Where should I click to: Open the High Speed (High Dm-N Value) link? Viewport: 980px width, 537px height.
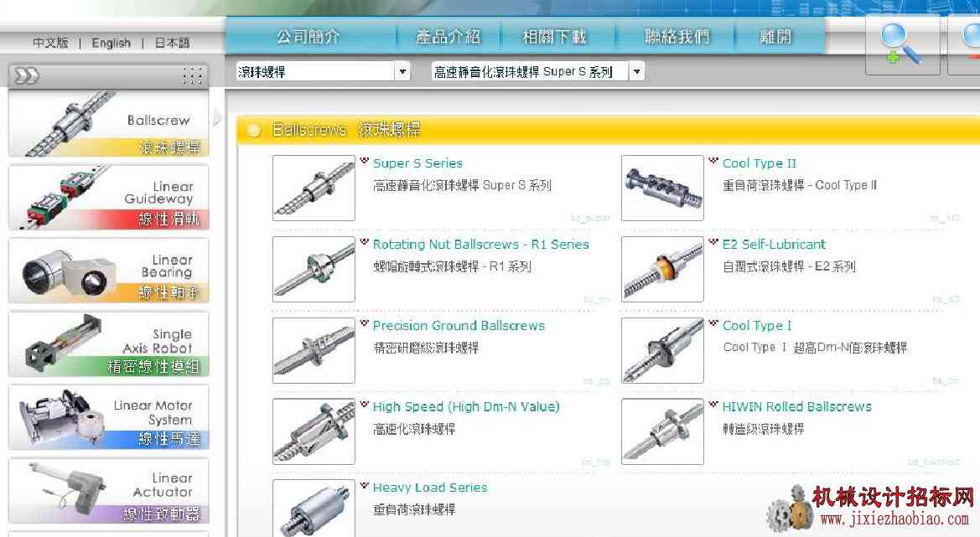[x=466, y=407]
